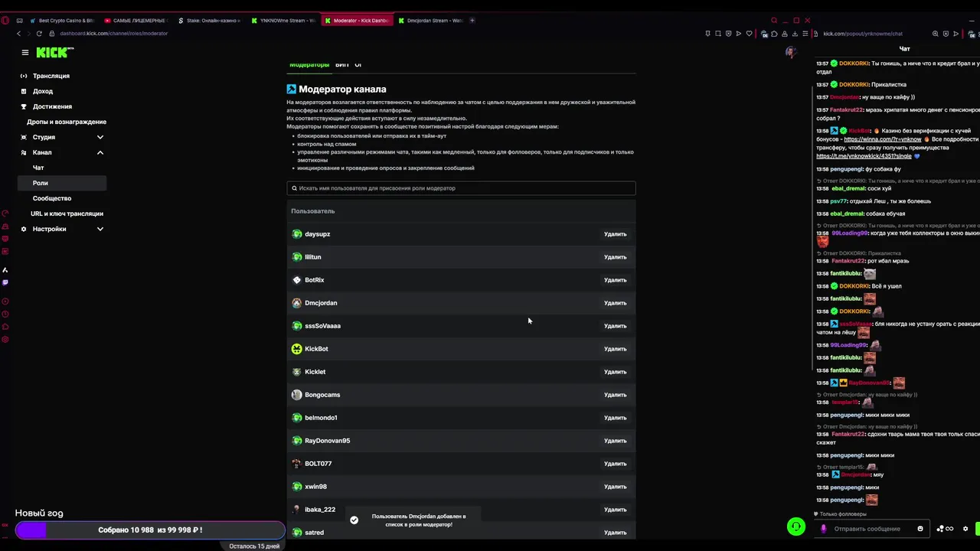Click the Kick logo in the header
The image size is (980, 551).
click(x=55, y=53)
